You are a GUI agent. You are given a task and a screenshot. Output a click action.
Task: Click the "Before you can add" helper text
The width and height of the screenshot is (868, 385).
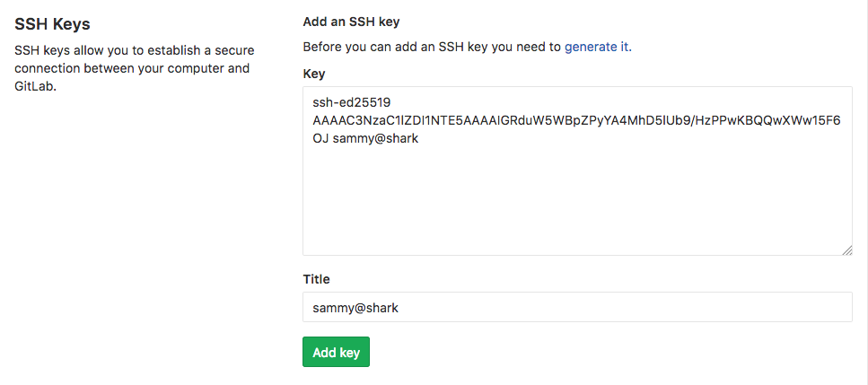click(432, 47)
